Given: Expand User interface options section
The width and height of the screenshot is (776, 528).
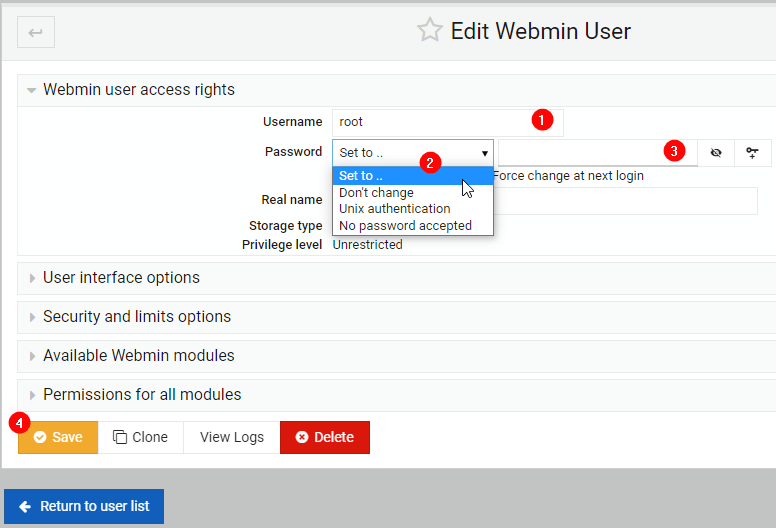Looking at the screenshot, I should pos(120,278).
